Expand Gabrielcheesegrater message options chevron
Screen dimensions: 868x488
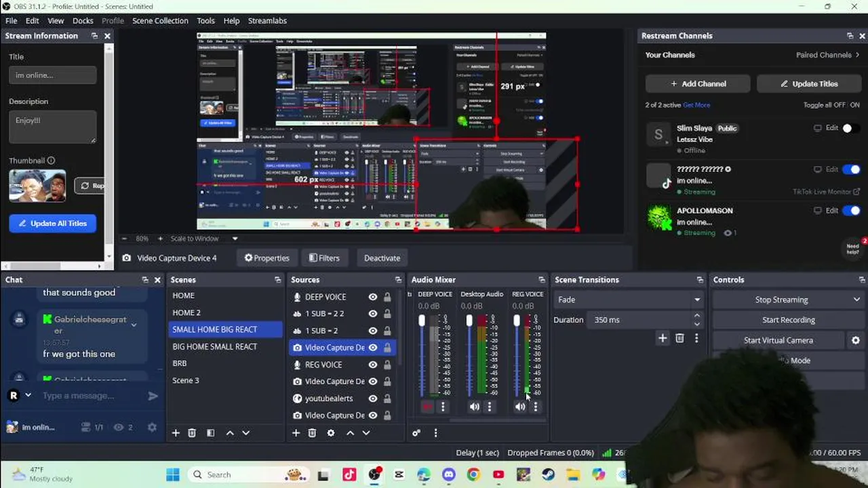pos(134,325)
